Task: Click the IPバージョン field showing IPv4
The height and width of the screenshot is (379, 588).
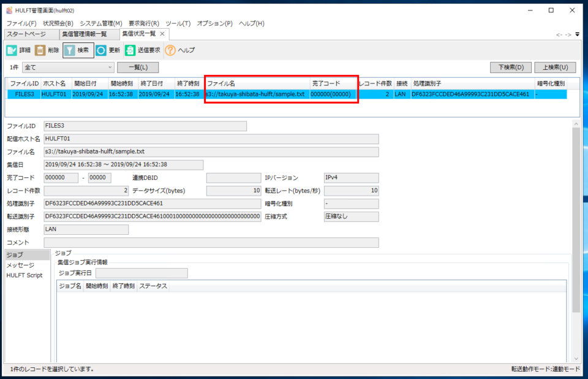Action: 352,178
